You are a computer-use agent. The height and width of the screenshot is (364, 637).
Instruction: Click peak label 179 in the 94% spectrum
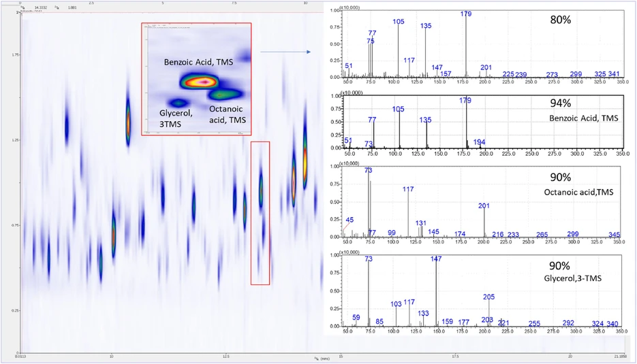click(465, 100)
